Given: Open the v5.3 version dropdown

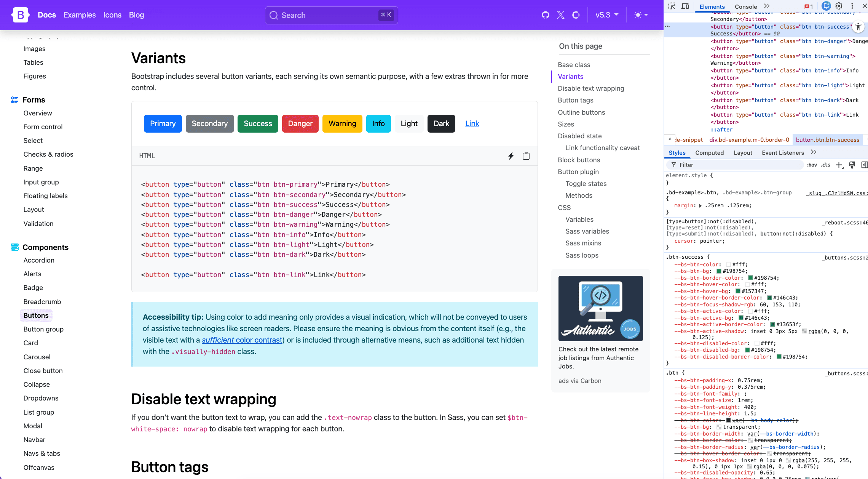Looking at the screenshot, I should point(607,15).
